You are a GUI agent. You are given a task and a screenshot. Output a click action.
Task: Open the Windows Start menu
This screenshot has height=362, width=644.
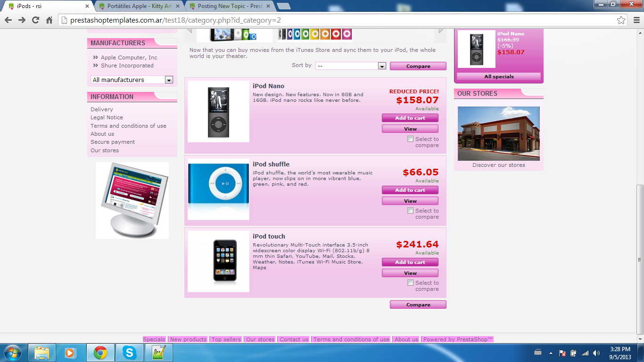click(12, 353)
